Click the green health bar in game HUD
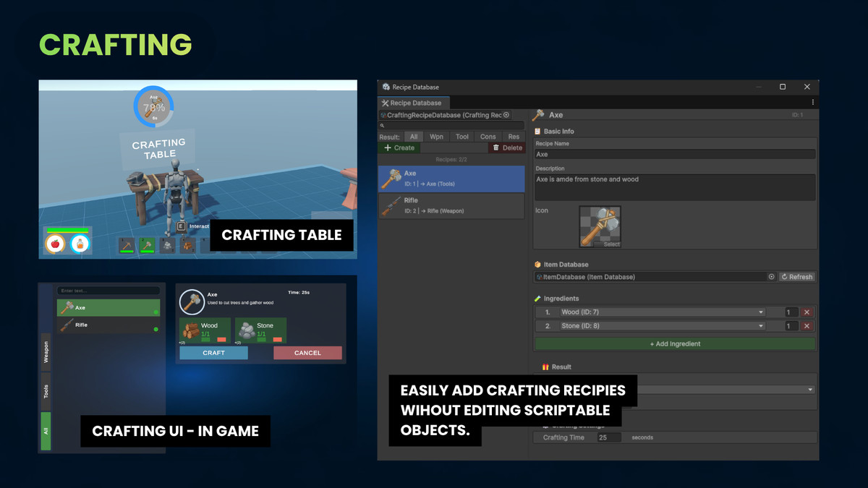 [x=67, y=231]
